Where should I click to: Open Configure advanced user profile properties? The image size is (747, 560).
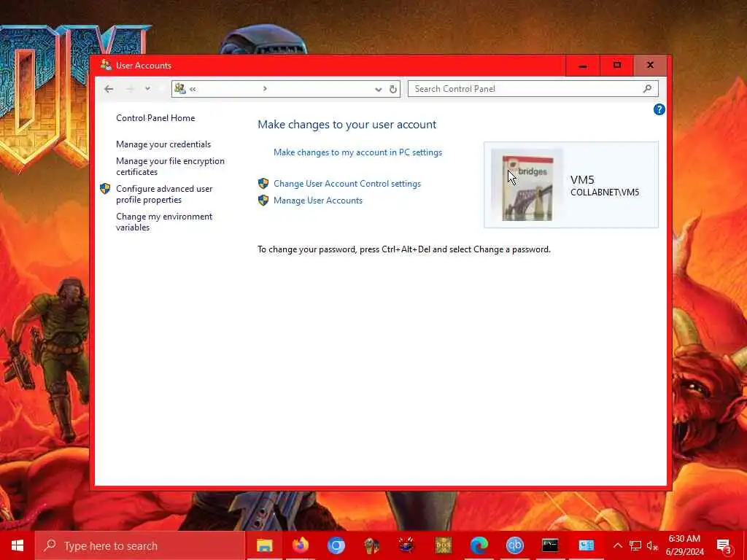164,194
